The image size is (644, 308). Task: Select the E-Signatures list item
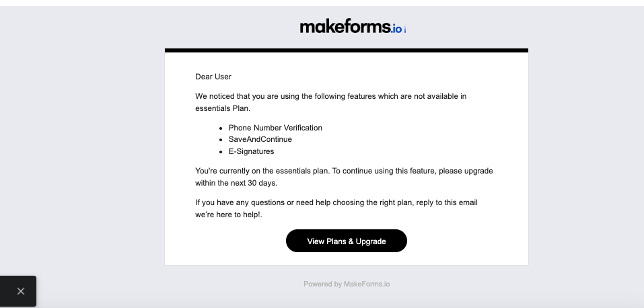click(251, 151)
